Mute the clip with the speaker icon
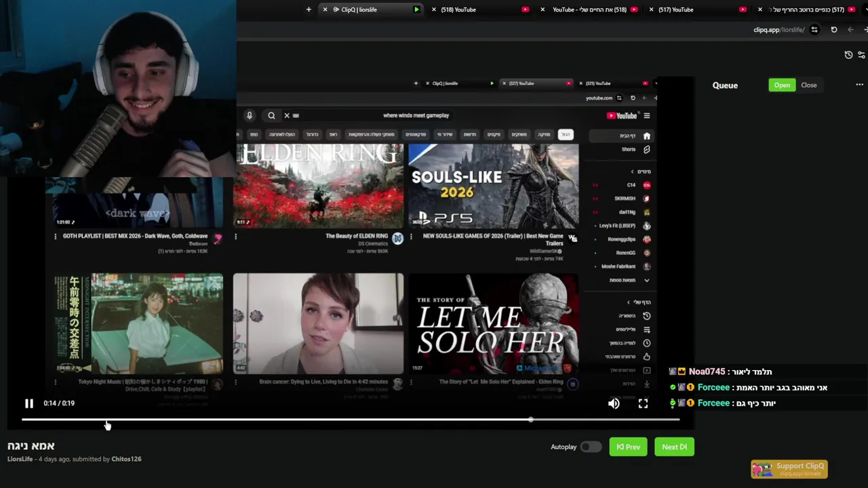Image resolution: width=868 pixels, height=488 pixels. (x=614, y=403)
